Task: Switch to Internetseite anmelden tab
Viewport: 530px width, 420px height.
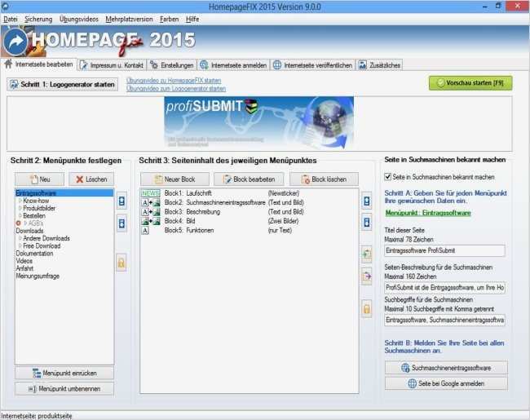Action: pos(233,65)
